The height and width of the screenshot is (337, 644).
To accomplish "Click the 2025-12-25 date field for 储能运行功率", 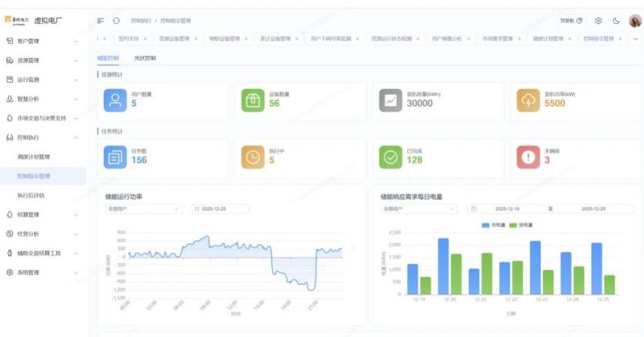I will click(x=220, y=208).
